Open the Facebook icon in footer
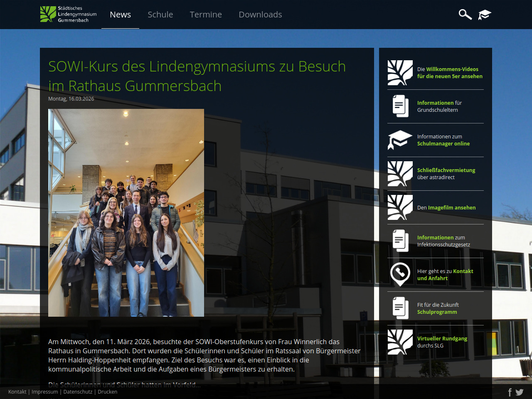Viewport: 532px width, 399px height. click(x=510, y=392)
